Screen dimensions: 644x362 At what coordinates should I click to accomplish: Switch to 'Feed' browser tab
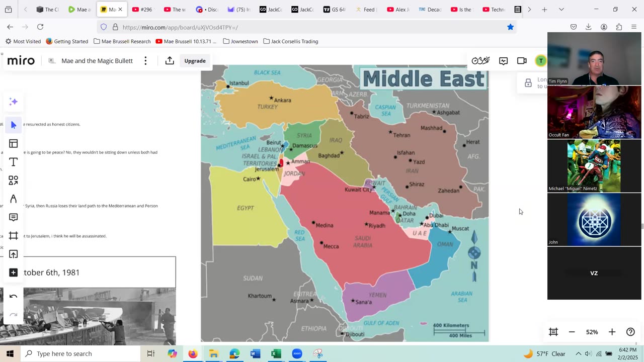(x=366, y=10)
